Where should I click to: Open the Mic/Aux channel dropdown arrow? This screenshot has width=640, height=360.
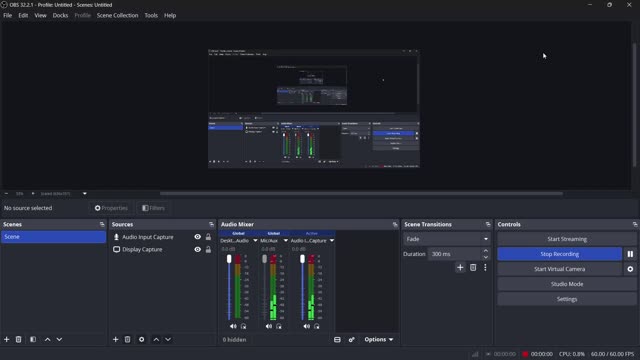tap(286, 241)
